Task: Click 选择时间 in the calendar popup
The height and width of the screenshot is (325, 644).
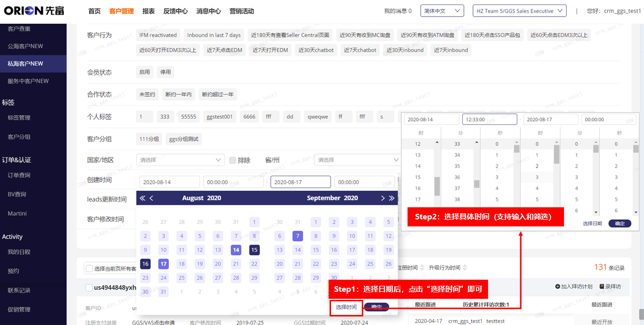Action: [346, 307]
